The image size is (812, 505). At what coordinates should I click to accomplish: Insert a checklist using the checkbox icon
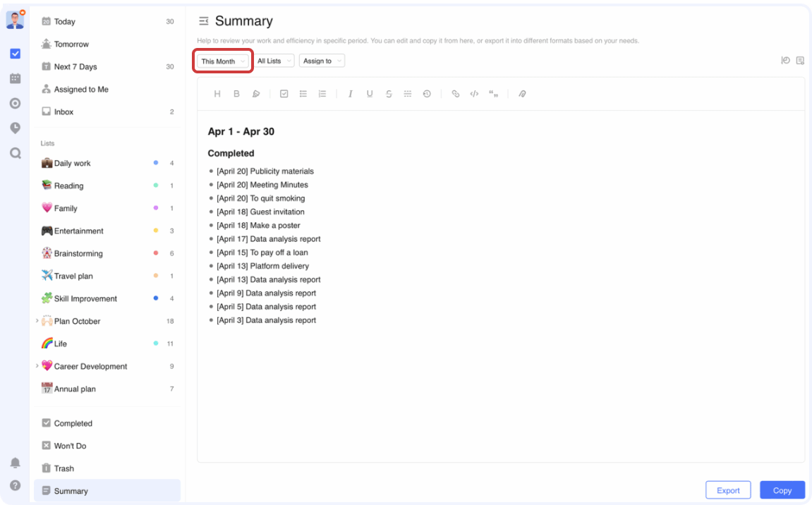point(284,93)
